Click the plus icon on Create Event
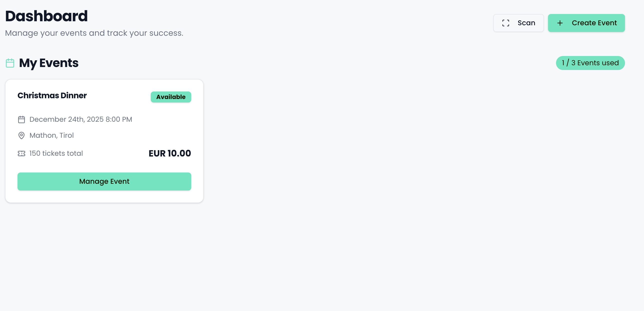 [559, 23]
